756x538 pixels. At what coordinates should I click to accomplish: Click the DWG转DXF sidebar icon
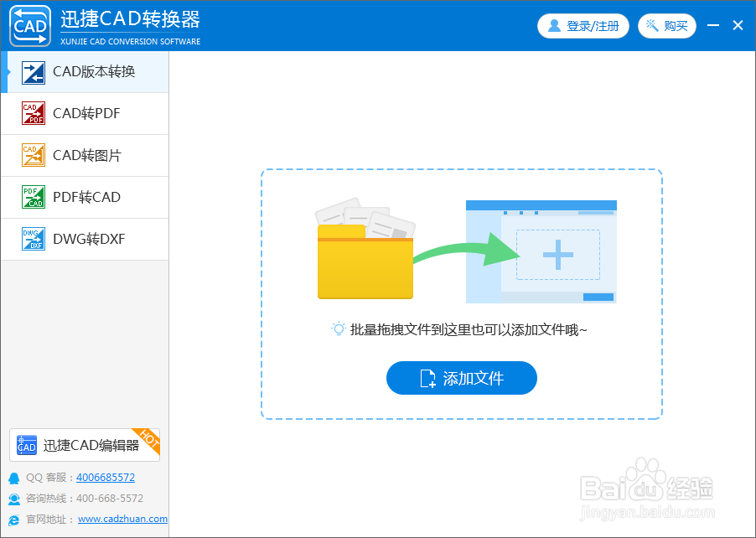click(34, 240)
